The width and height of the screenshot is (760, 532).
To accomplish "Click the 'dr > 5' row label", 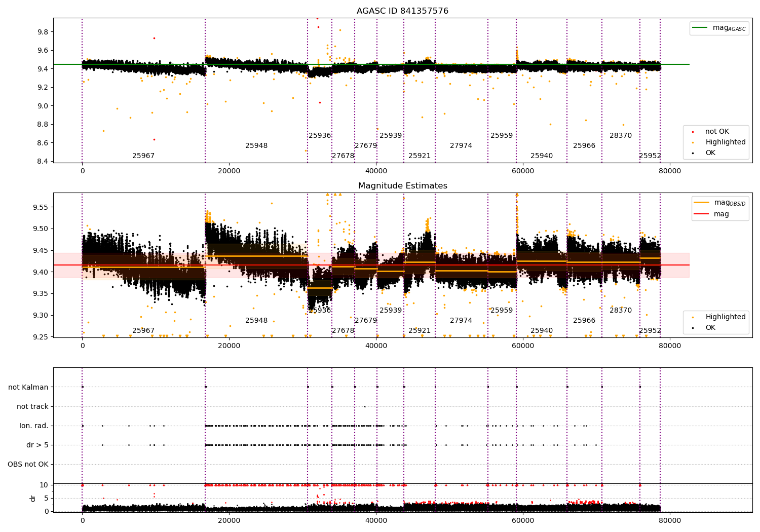I will (x=37, y=445).
